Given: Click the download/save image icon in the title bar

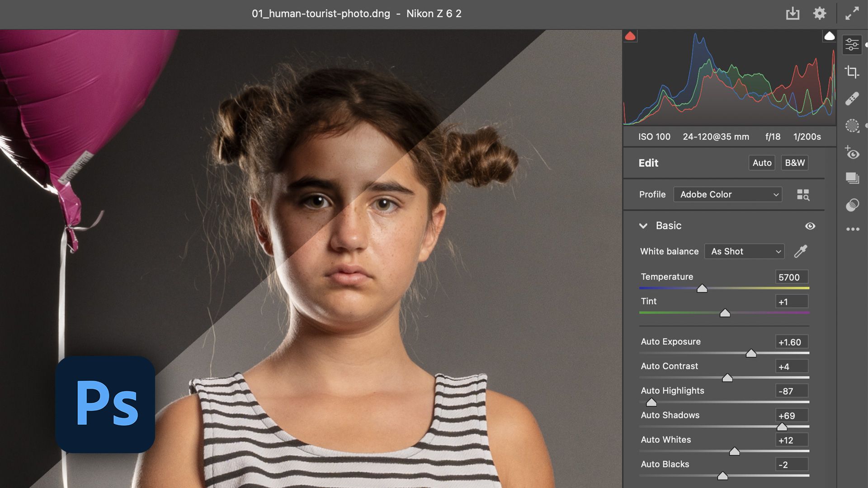Looking at the screenshot, I should [793, 14].
